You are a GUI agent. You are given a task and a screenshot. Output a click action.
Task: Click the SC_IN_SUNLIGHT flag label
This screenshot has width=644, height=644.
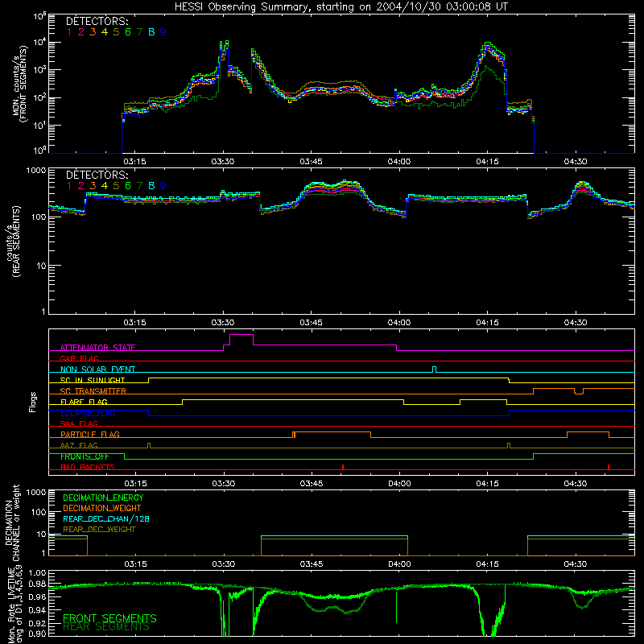click(93, 380)
